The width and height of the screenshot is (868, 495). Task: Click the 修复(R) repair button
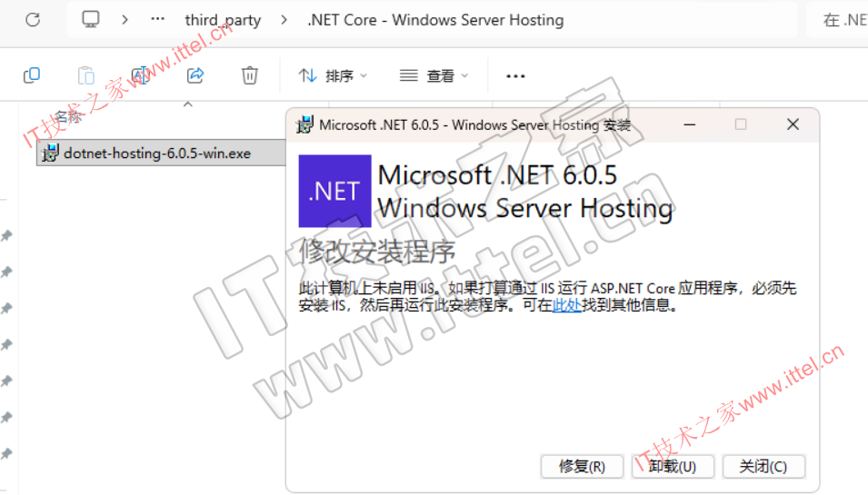(x=583, y=467)
